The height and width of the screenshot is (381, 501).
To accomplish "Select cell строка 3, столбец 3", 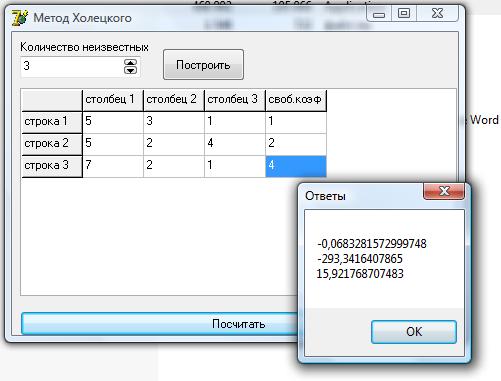I will point(235,166).
